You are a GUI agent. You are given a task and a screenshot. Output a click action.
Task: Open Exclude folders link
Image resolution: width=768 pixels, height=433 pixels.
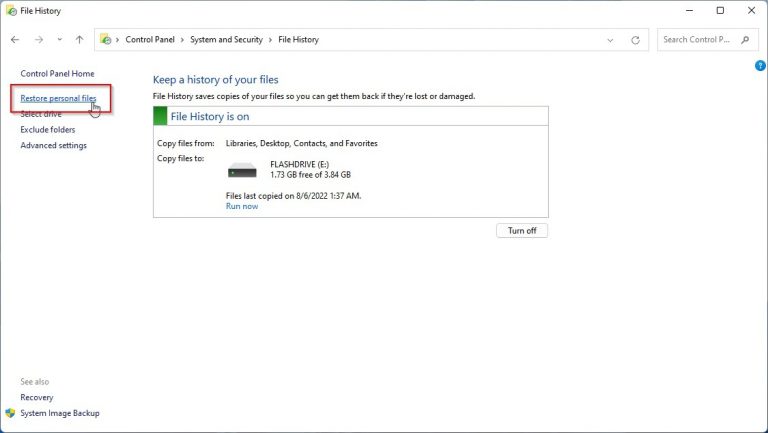pyautogui.click(x=47, y=130)
